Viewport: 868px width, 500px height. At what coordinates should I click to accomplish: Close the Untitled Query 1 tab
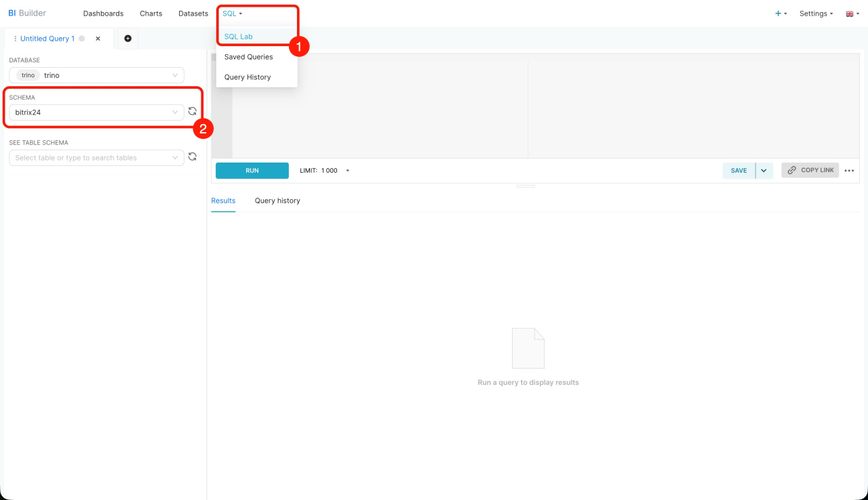coord(98,39)
